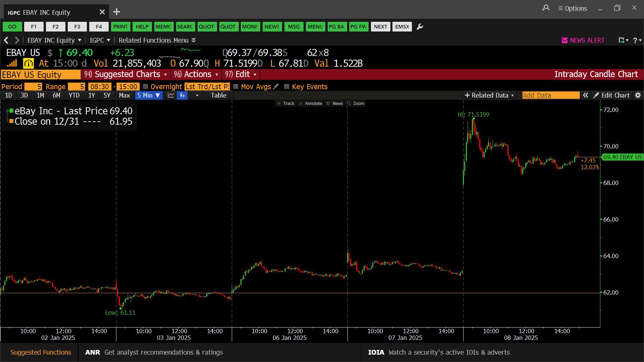Collapse panel with double left chevron
This screenshot has width=644, height=362.
[585, 96]
